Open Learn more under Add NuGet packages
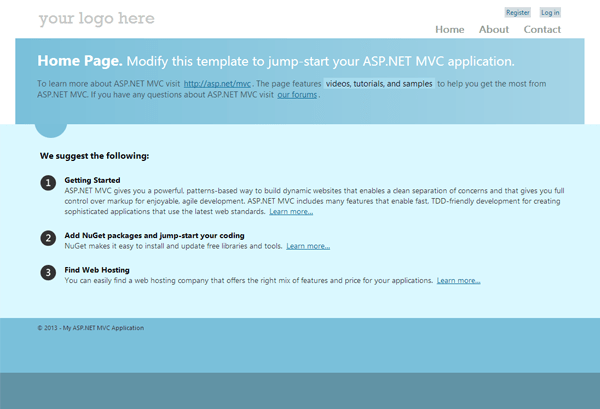The width and height of the screenshot is (600, 409). 308,246
